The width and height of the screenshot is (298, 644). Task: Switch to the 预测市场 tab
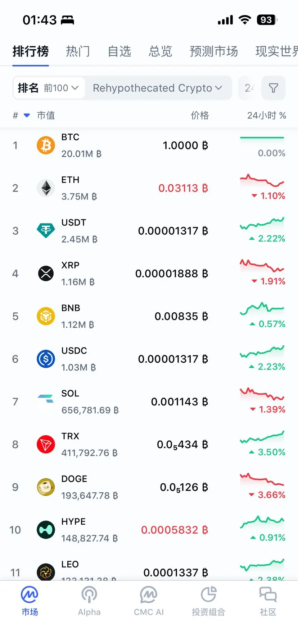pyautogui.click(x=214, y=51)
